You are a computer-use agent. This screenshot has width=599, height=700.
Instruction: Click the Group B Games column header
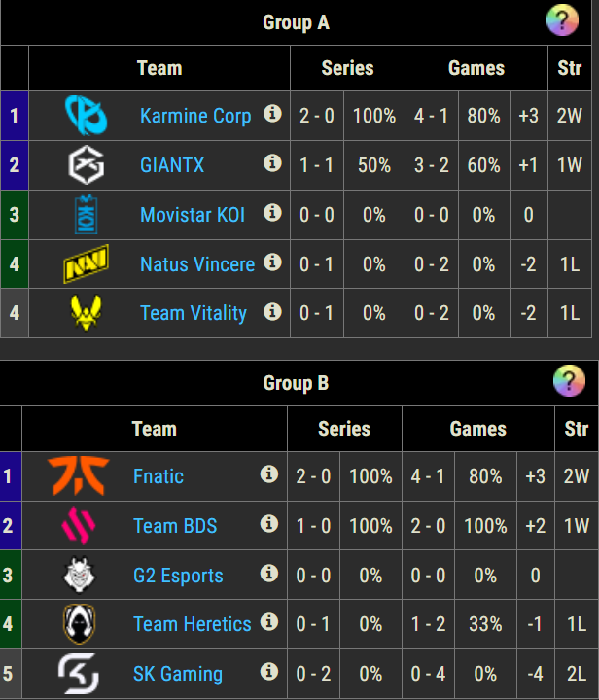pos(477,429)
